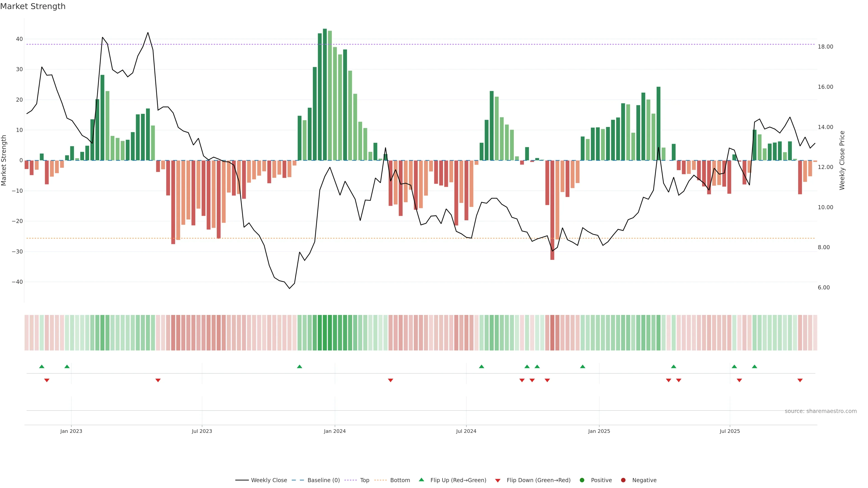Click red flip-down marker between Jan 2024 and Jul 2024
868x488 pixels.
coord(391,380)
